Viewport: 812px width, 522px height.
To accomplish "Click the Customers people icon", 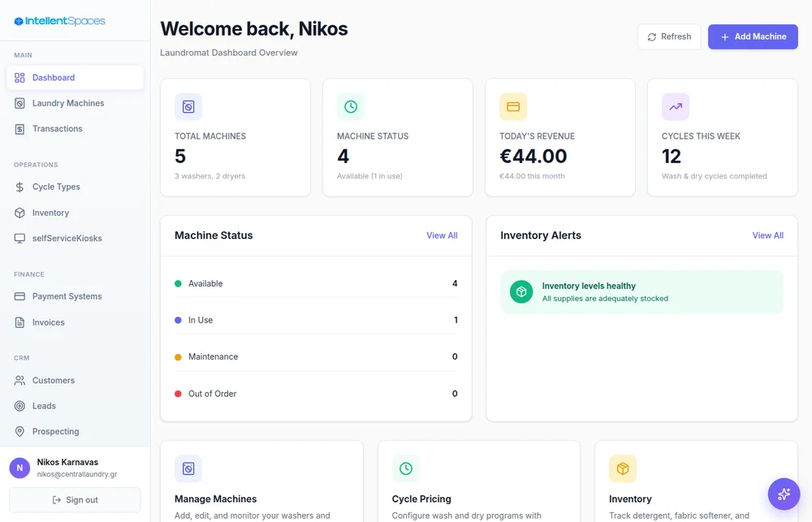I will click(x=19, y=380).
